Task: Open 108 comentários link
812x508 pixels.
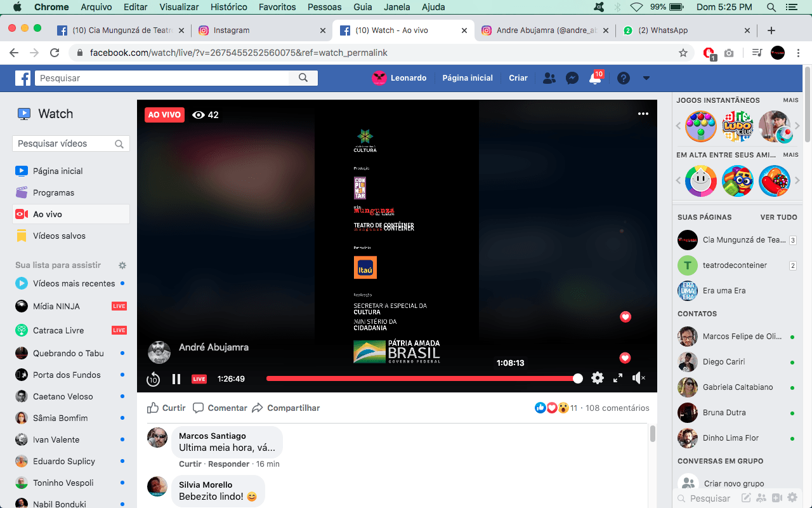Action: coord(617,408)
